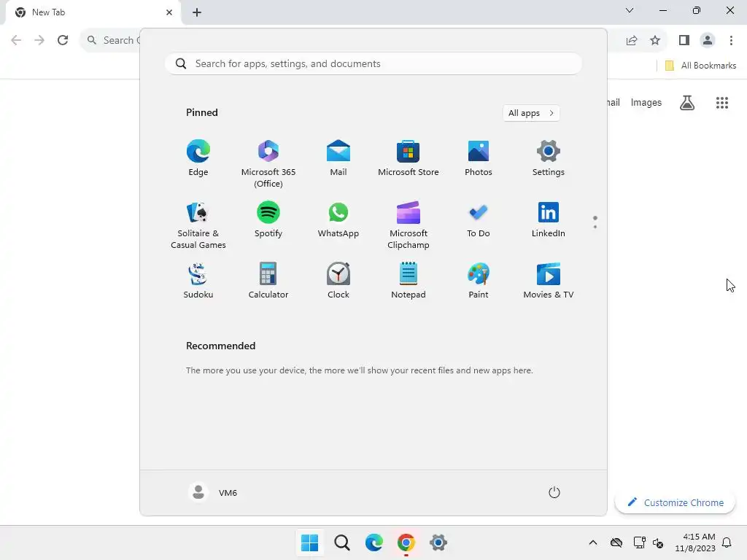Show All apps list
Screen dimensions: 747x560
pos(531,113)
